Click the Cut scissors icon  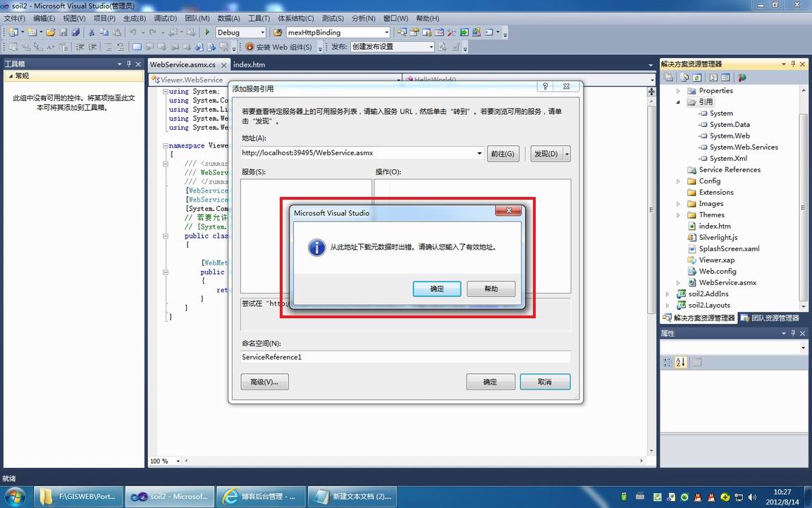[x=92, y=32]
